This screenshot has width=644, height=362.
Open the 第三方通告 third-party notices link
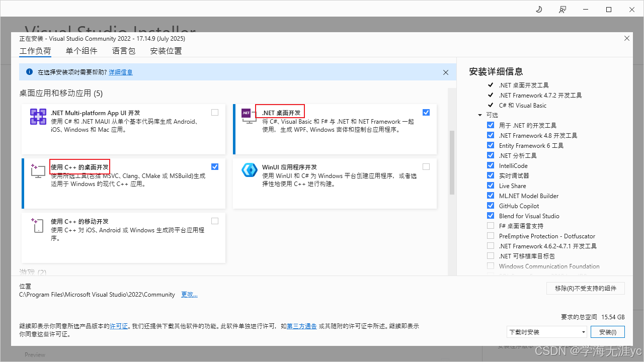pos(302,326)
